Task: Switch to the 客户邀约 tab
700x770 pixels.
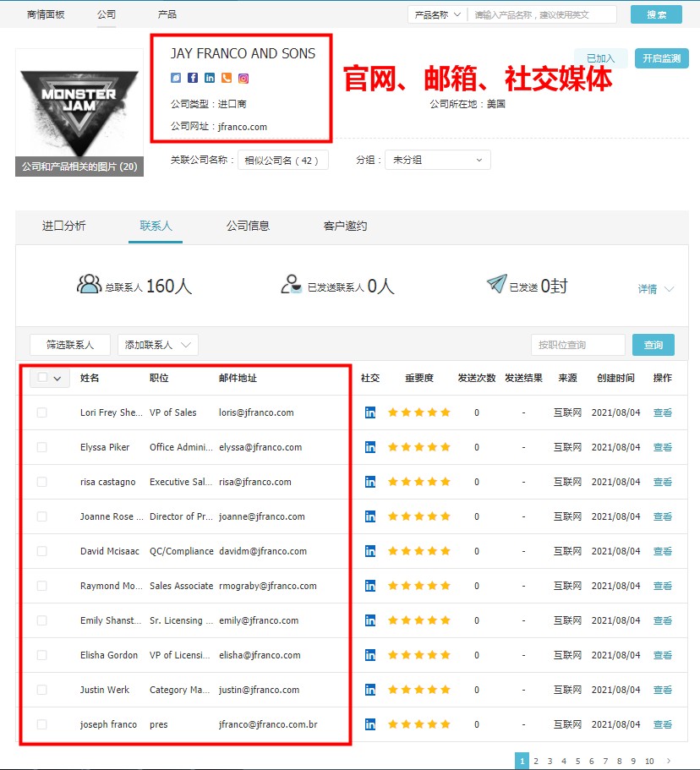Action: point(345,226)
